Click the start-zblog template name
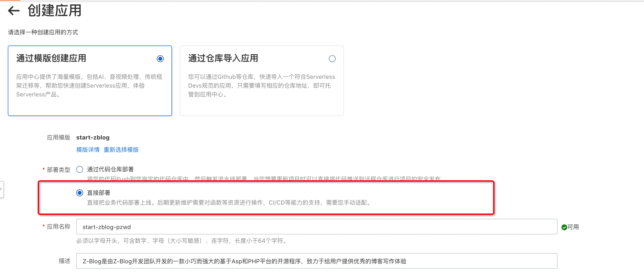Viewport: 644px width, 278px height. pos(93,138)
